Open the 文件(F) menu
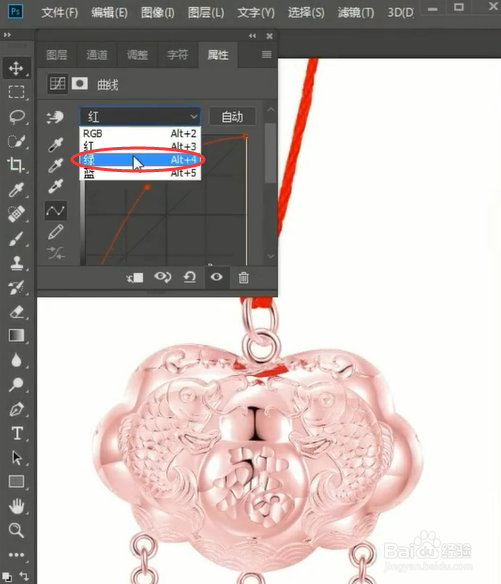Image resolution: width=501 pixels, height=584 pixels. [60, 13]
